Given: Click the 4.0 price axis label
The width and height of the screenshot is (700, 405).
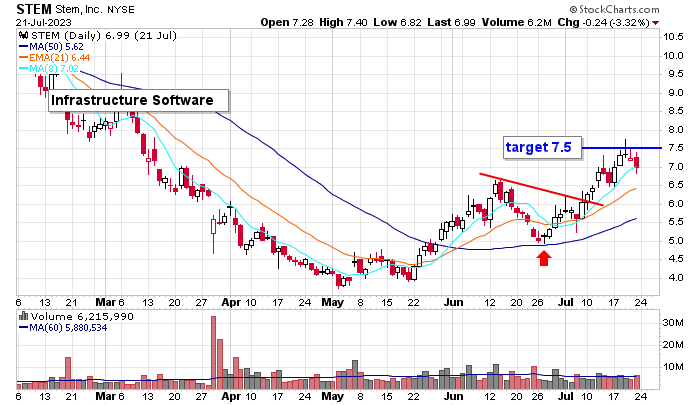Looking at the screenshot, I should [x=676, y=278].
